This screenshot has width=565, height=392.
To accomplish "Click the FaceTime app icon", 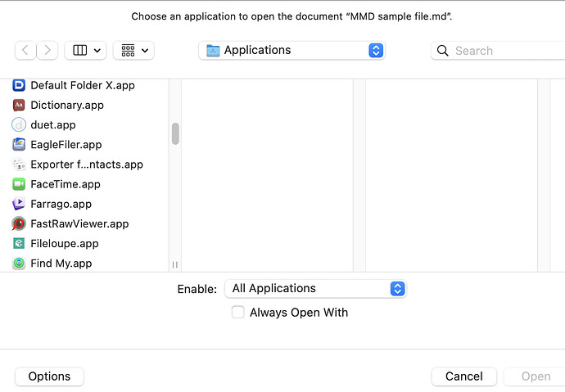I will pos(19,184).
